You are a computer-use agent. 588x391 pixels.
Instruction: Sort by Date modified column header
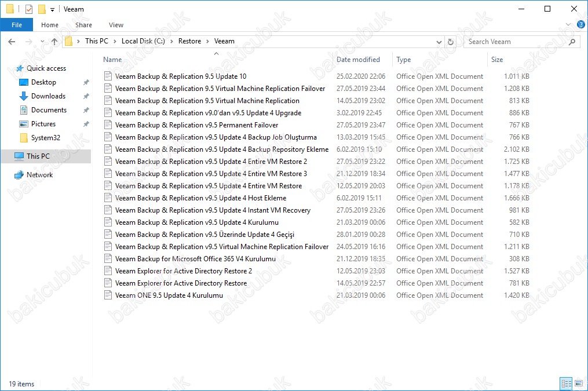pos(358,60)
